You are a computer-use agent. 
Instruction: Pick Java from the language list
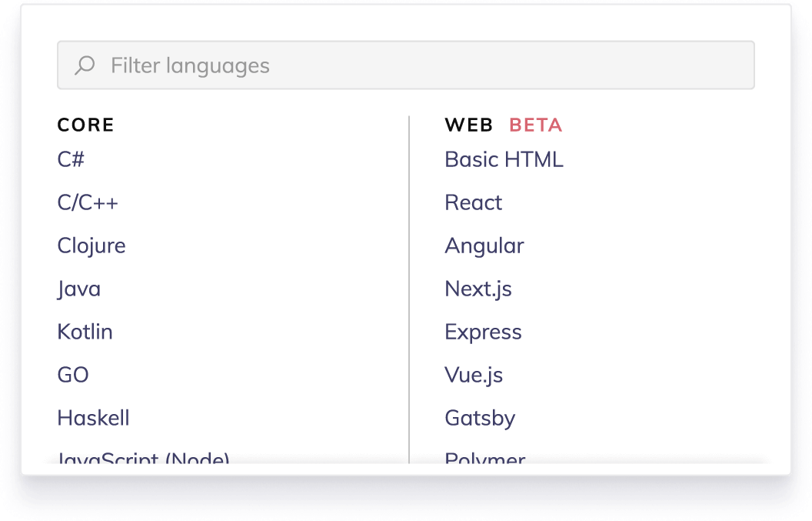click(78, 289)
